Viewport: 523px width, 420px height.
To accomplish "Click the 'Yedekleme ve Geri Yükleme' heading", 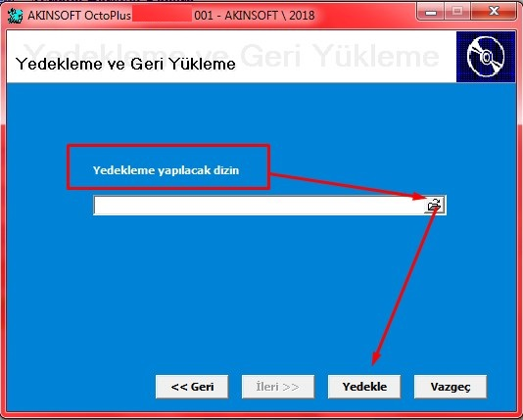I will point(125,64).
